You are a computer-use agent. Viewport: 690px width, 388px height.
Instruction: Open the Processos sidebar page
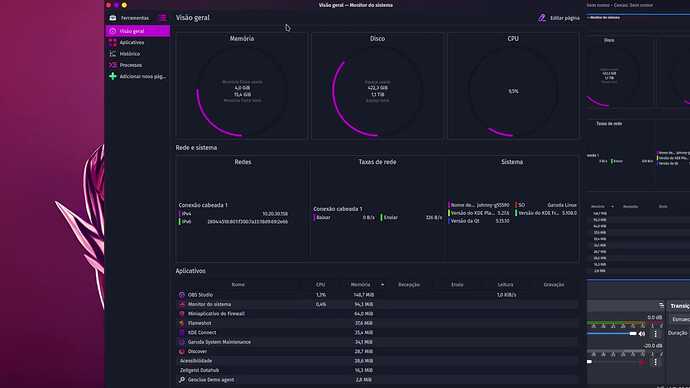[138, 65]
